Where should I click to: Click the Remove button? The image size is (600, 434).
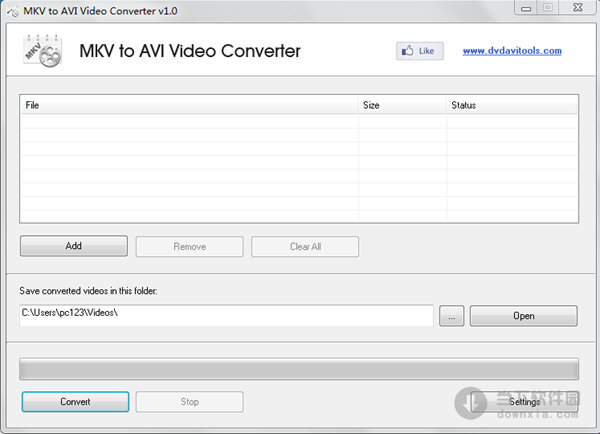[189, 246]
